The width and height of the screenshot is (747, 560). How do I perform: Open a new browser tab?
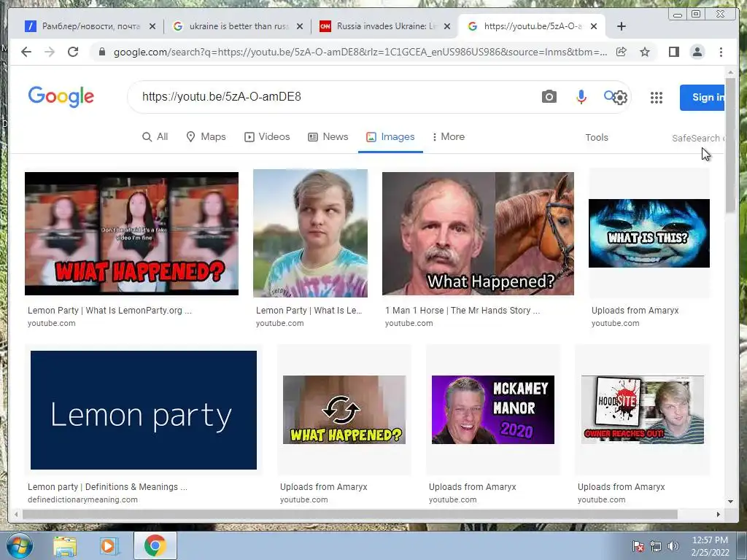click(622, 26)
